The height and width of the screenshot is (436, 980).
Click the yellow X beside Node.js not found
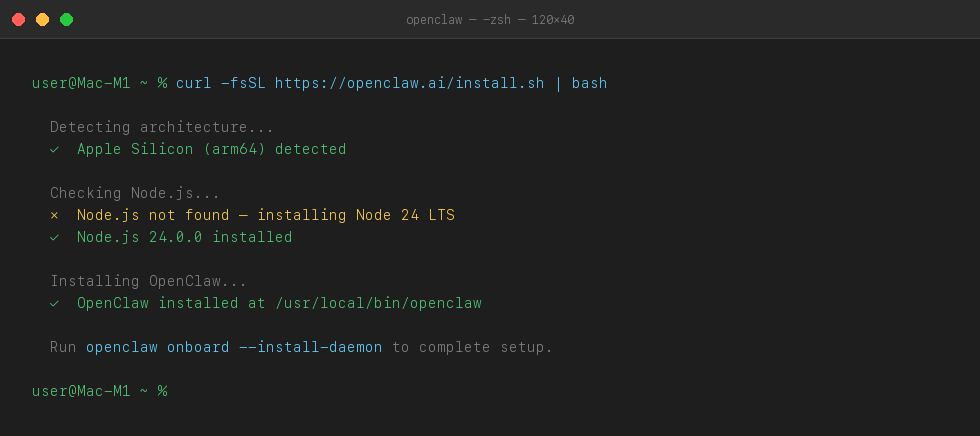tap(55, 215)
